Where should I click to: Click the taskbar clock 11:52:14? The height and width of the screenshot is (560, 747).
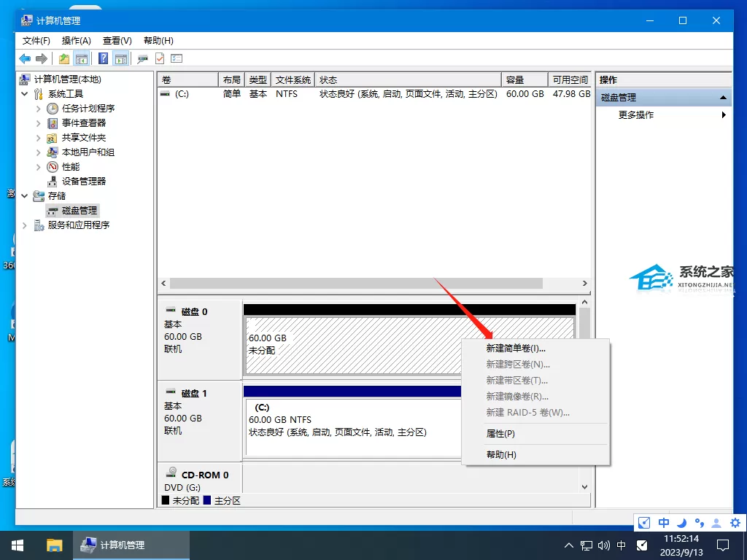coord(681,539)
